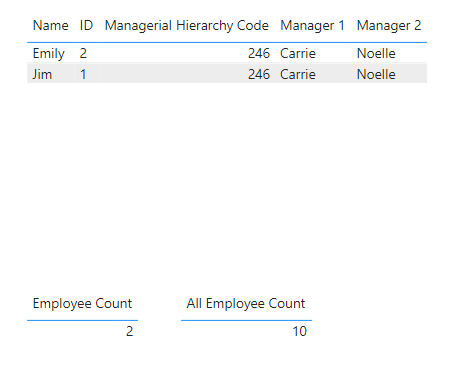Click the Employee Count header

[x=82, y=304]
